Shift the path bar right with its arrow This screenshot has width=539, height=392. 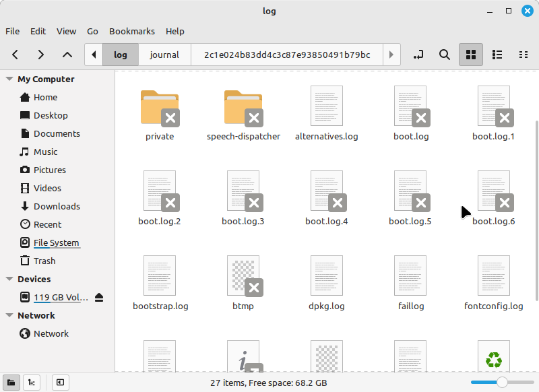pos(391,55)
